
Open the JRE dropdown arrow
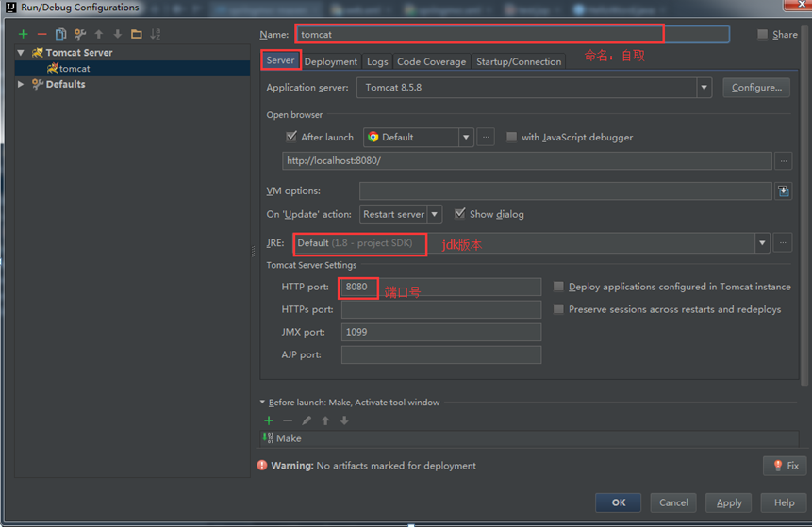[762, 243]
